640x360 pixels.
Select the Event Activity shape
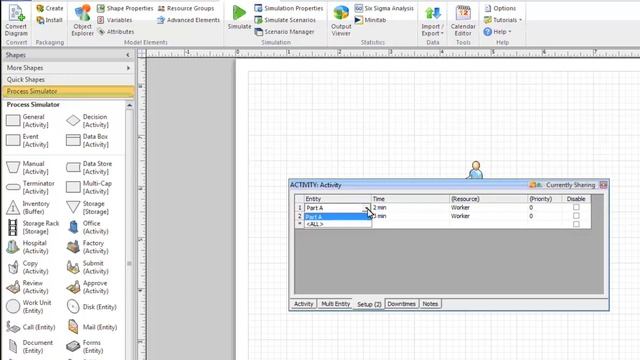tap(28, 140)
